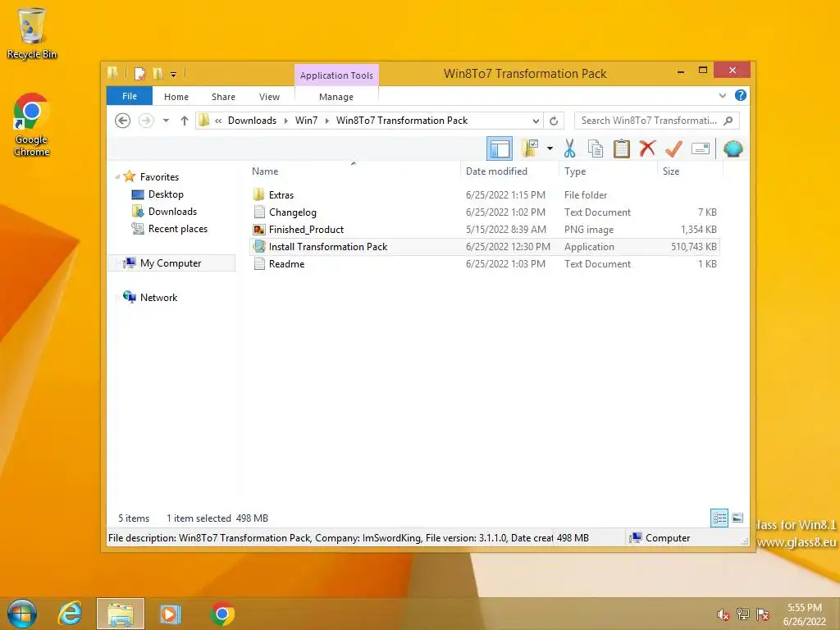
Task: Click the Cut scissors icon
Action: click(569, 148)
